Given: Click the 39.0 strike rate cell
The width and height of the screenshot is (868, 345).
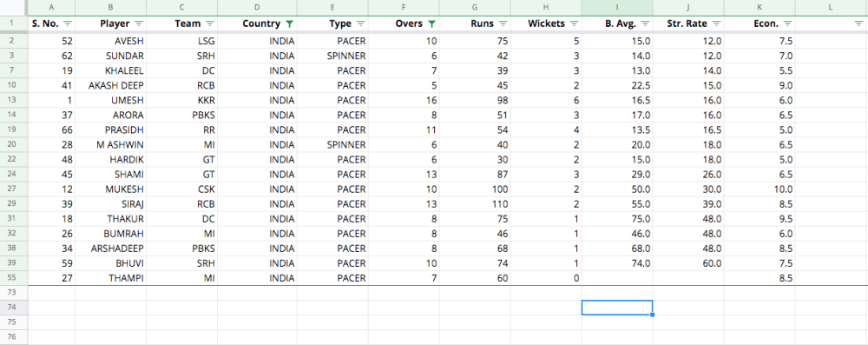Looking at the screenshot, I should pyautogui.click(x=688, y=204).
